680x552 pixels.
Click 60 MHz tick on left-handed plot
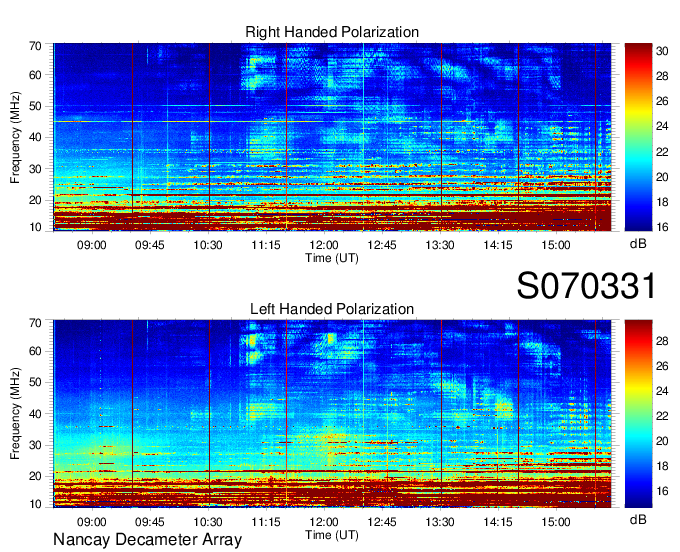[x=35, y=351]
